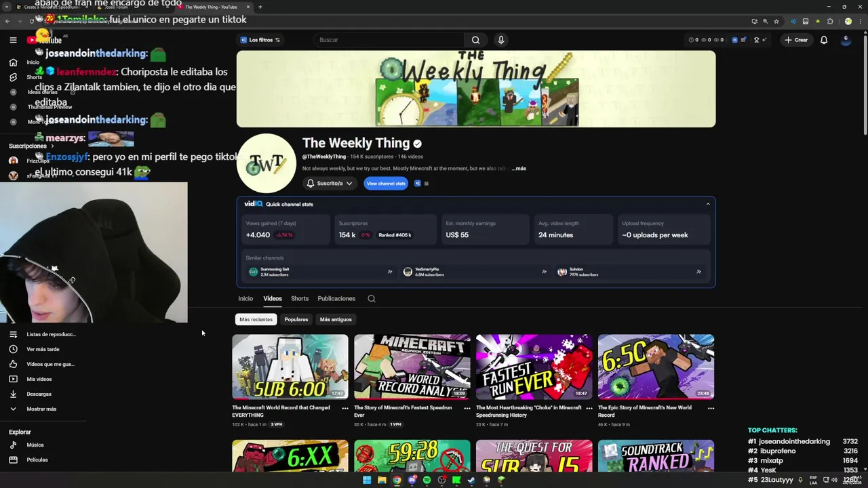Open options for Heartbreaking Choke video

pos(589,408)
